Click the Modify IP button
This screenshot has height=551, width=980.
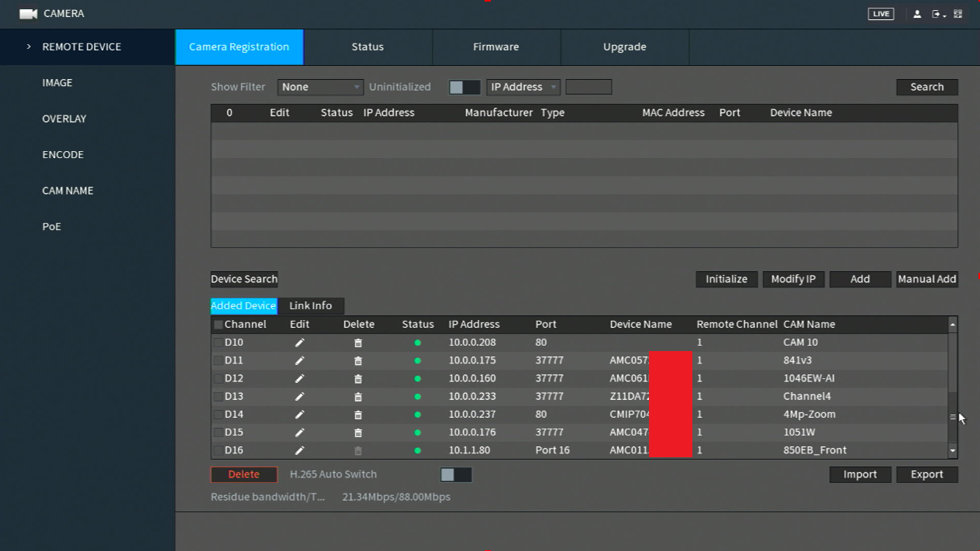pos(793,280)
